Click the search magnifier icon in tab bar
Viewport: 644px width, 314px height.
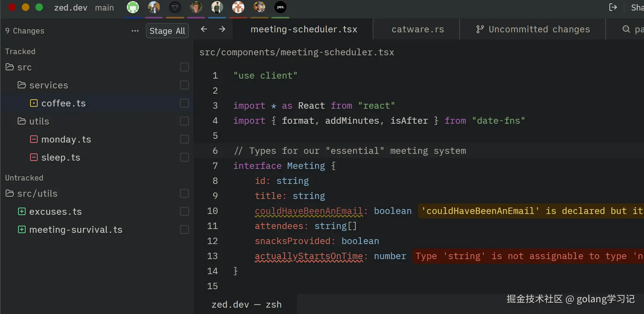626,29
